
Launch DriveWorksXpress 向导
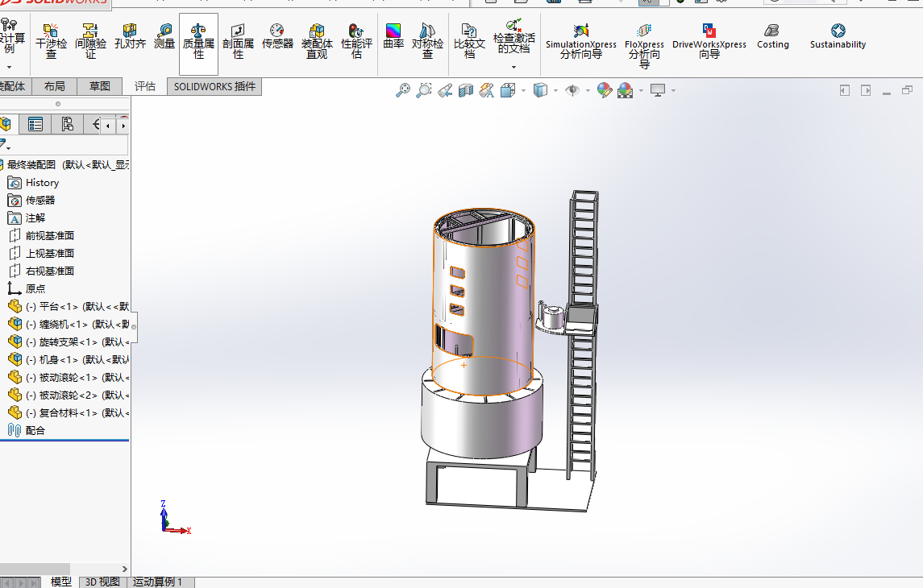coord(709,42)
